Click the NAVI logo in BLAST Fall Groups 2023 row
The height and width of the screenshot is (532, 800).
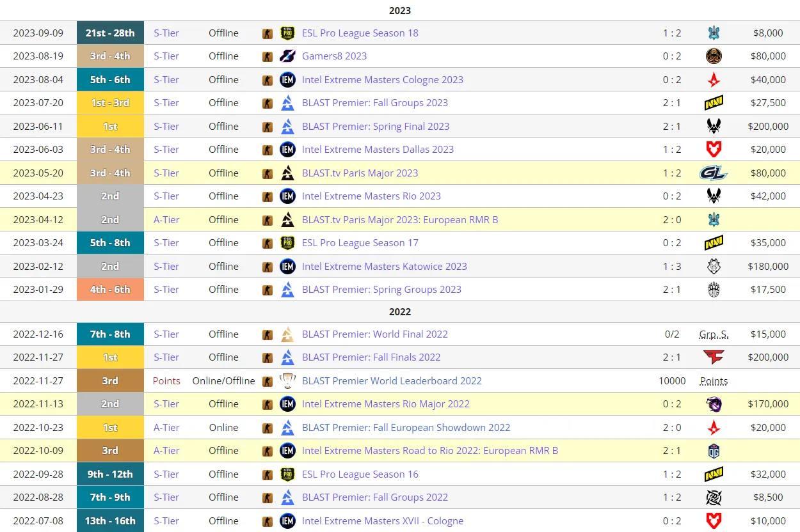click(x=714, y=103)
